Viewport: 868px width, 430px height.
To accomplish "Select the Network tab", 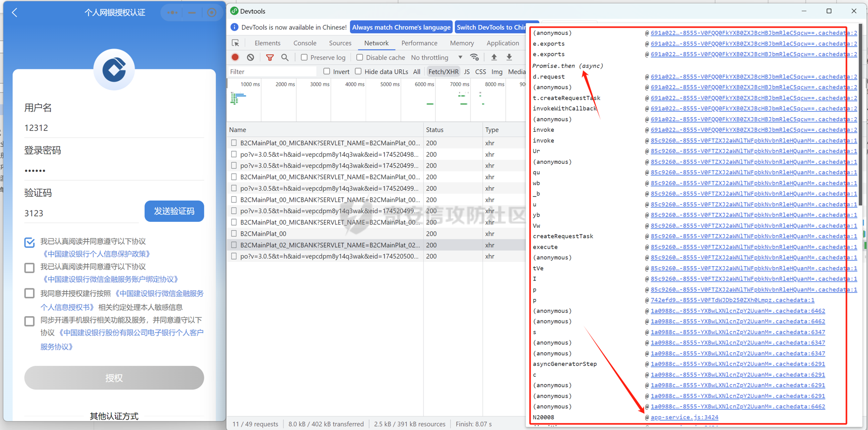I will pos(376,43).
